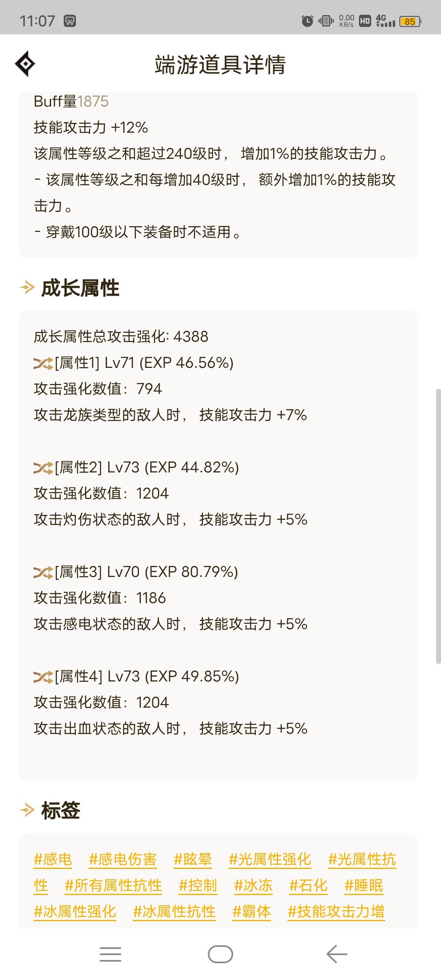Select the #眩晕 tag
The height and width of the screenshot is (980, 441).
coord(193,859)
